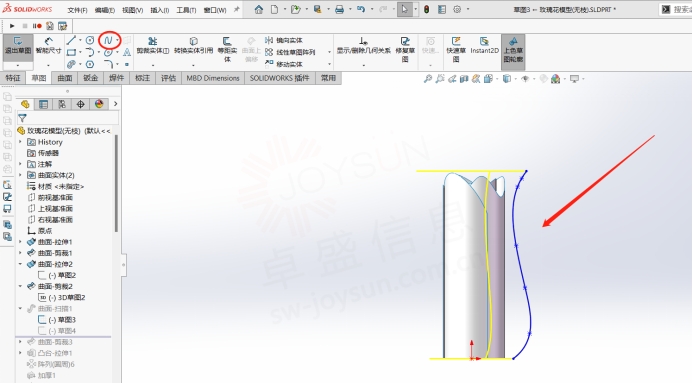The width and height of the screenshot is (693, 384).
Task: Switch to the 曲面 ribbon tab
Action: (65, 78)
